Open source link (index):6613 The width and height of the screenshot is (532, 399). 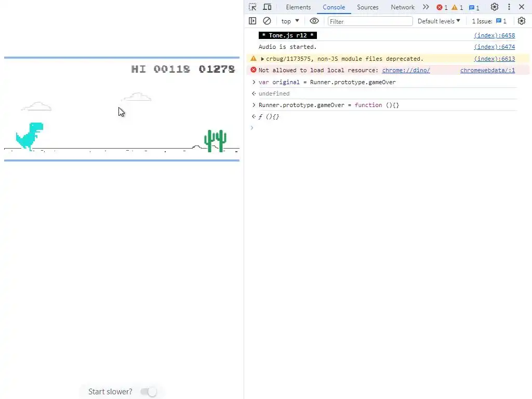pos(495,59)
